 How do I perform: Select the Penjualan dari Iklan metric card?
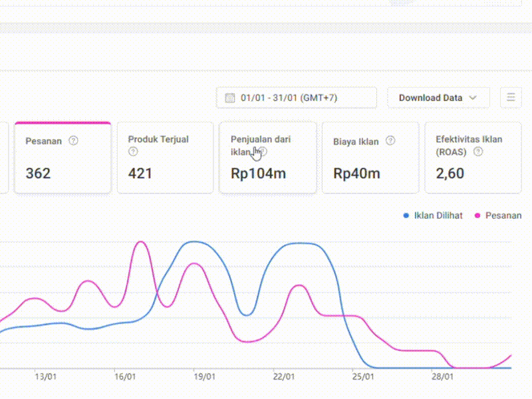pos(268,158)
